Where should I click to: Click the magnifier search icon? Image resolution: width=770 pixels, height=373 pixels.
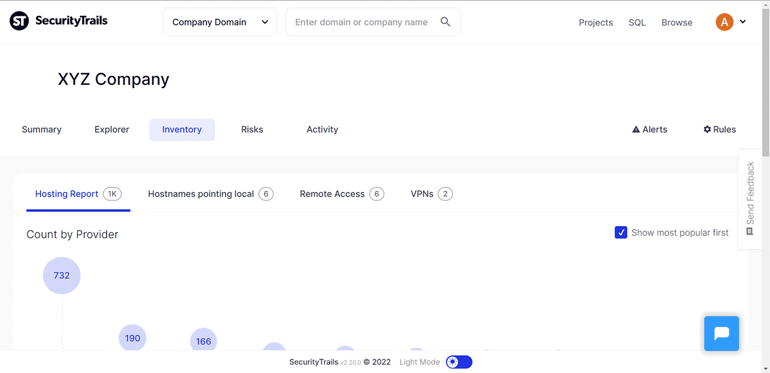click(x=445, y=22)
